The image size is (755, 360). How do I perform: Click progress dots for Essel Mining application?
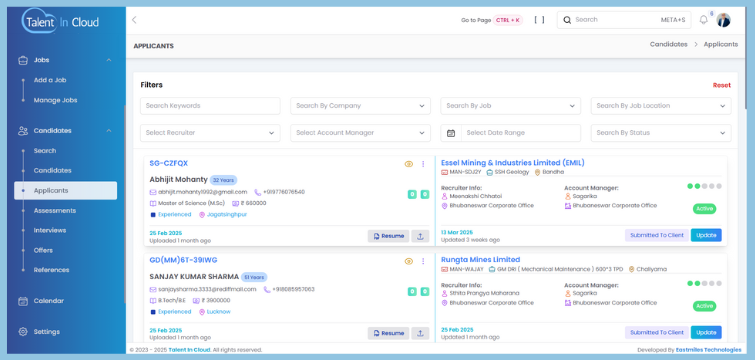[x=704, y=186]
